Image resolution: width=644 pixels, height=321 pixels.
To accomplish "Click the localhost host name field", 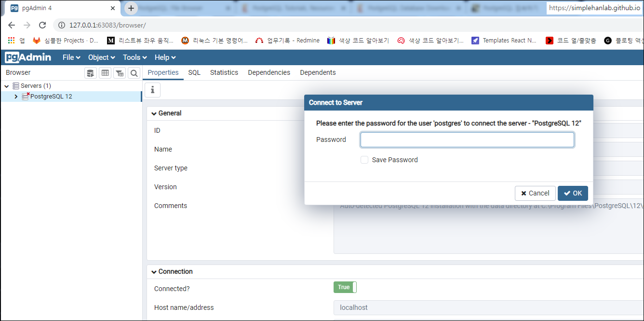I will [488, 307].
